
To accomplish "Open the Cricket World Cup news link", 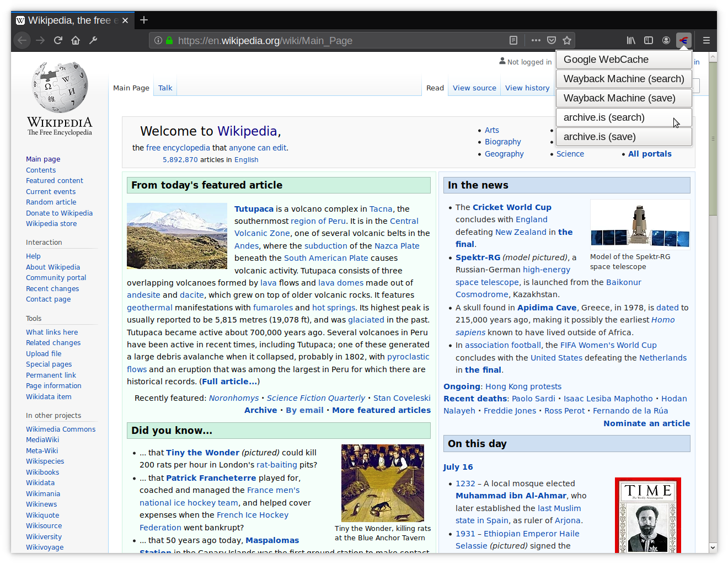I will click(512, 207).
